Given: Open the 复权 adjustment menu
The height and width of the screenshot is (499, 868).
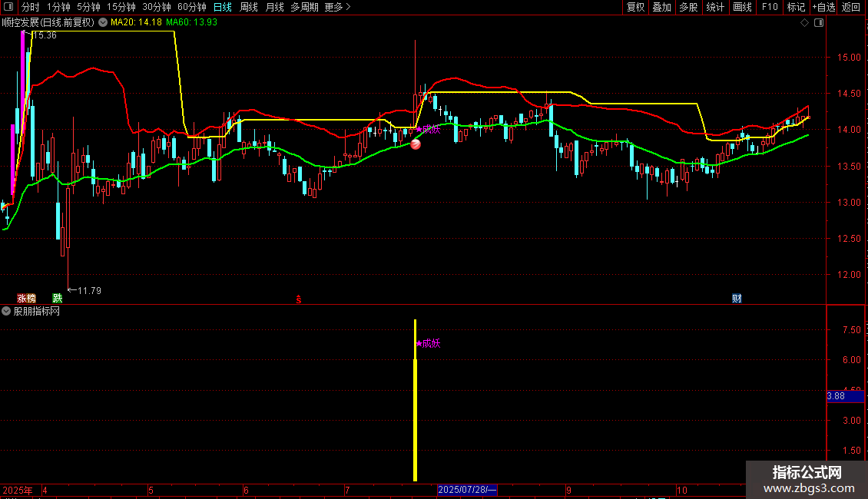Looking at the screenshot, I should pos(635,7).
